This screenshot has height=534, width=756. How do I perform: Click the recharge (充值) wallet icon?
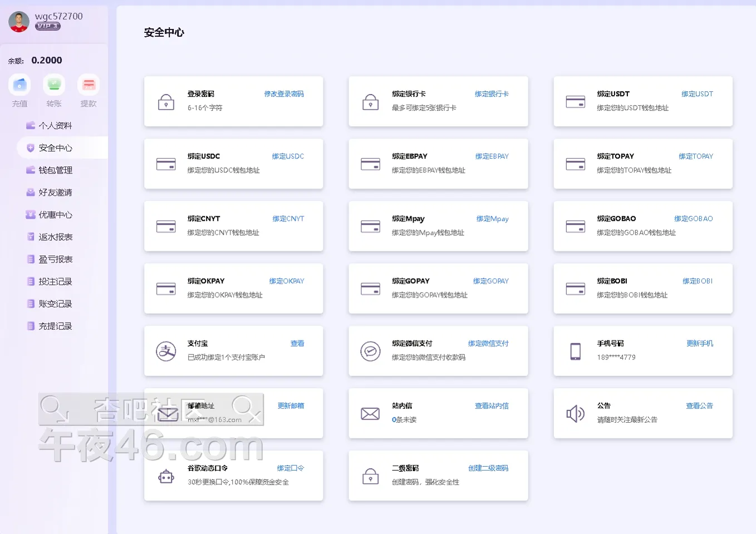tap(19, 85)
